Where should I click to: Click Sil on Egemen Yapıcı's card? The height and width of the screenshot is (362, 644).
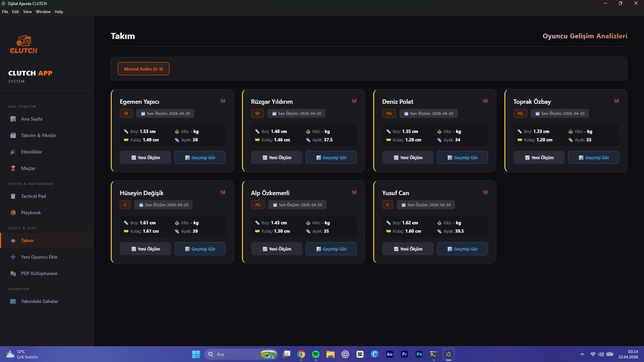[223, 101]
